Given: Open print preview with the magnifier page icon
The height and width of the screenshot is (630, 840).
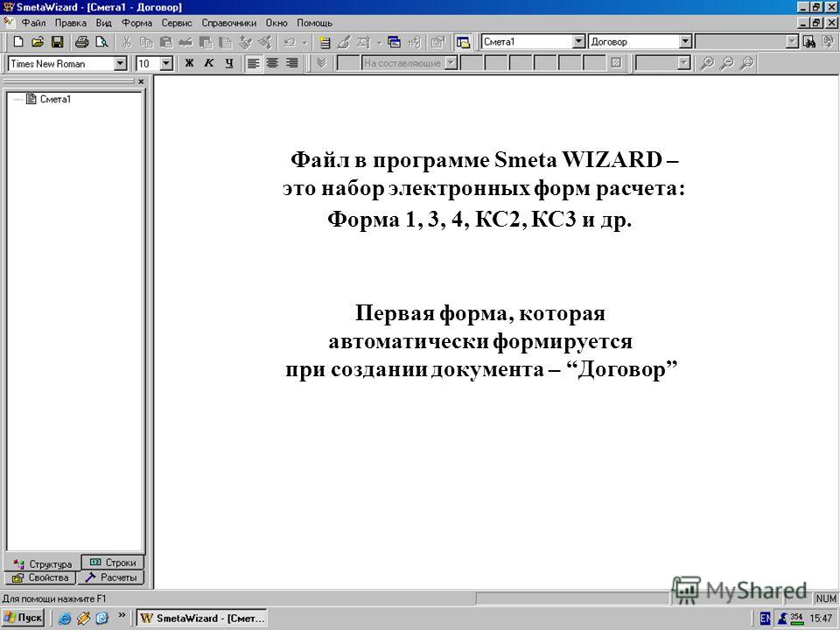Looking at the screenshot, I should pos(101,42).
